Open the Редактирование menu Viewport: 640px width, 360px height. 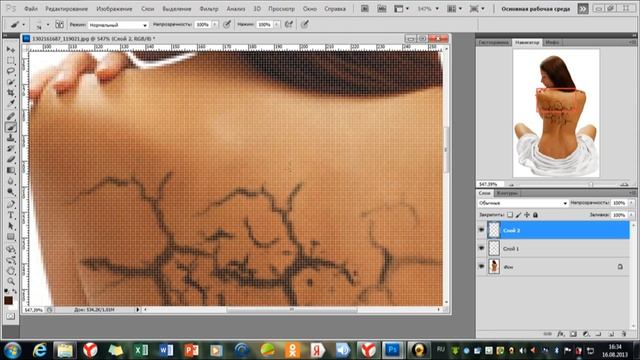click(67, 9)
